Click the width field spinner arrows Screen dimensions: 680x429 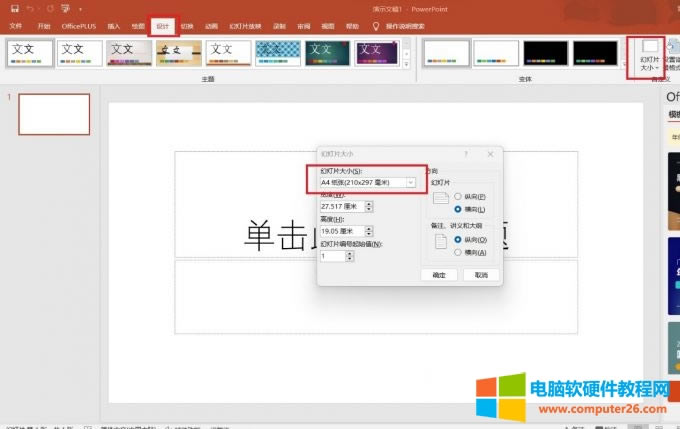click(x=370, y=206)
